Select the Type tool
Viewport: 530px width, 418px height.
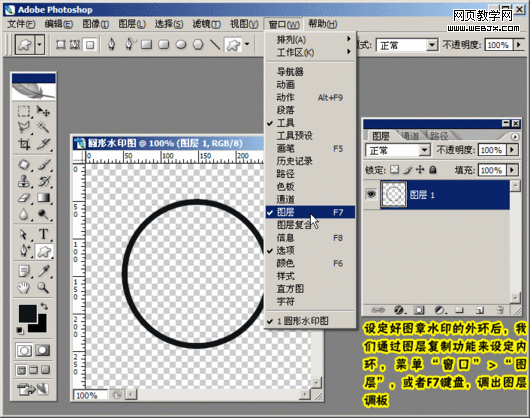pos(43,234)
